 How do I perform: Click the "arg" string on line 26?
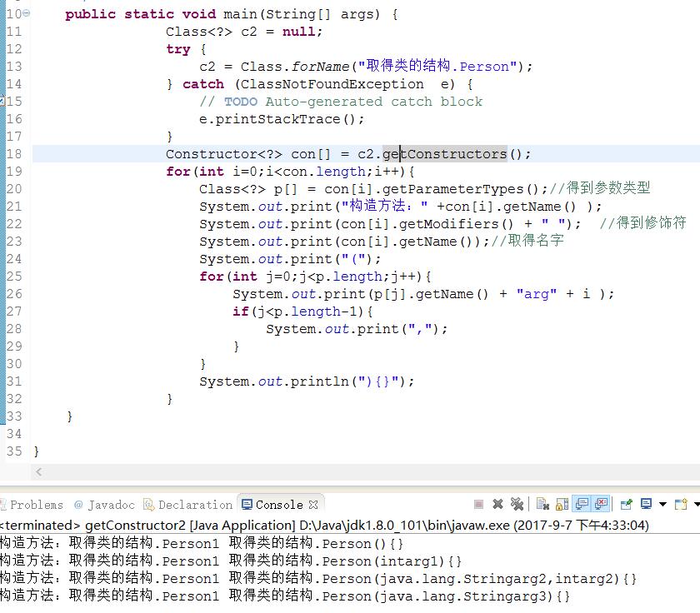pos(536,294)
